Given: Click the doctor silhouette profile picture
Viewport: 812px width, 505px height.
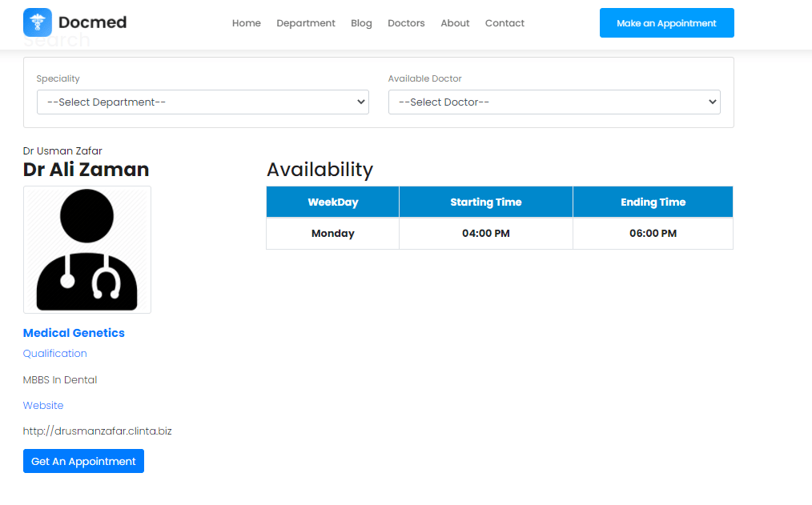Looking at the screenshot, I should coord(87,250).
